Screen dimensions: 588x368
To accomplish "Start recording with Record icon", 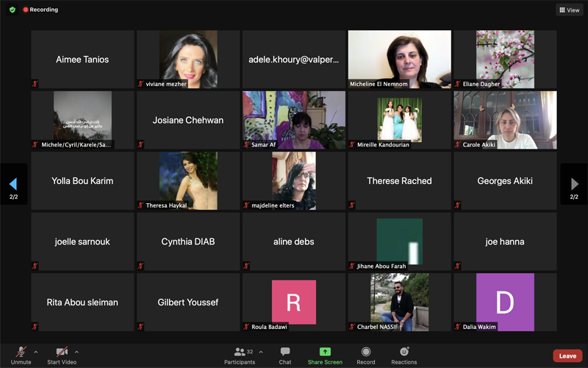I will pos(366,352).
